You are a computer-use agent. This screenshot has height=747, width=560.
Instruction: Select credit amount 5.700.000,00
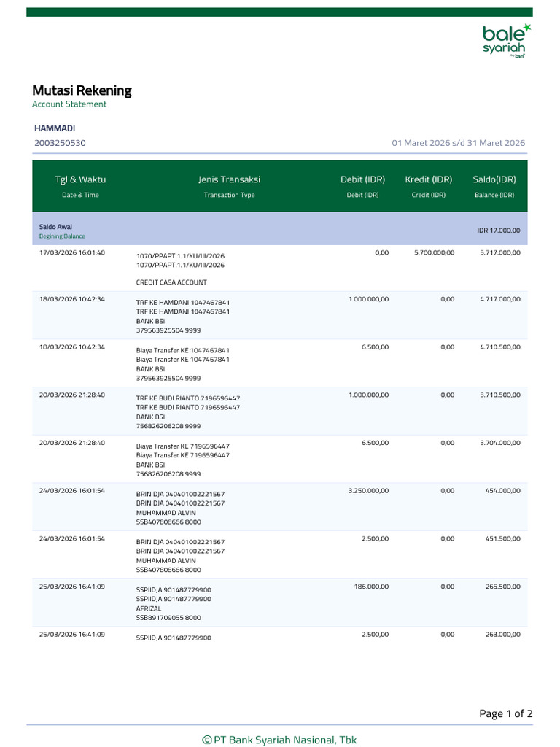pyautogui.click(x=435, y=252)
